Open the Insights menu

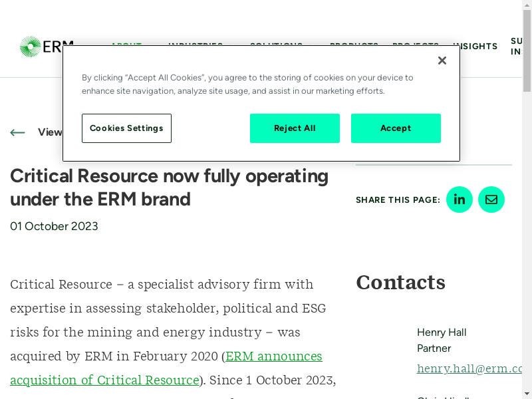pyautogui.click(x=475, y=46)
